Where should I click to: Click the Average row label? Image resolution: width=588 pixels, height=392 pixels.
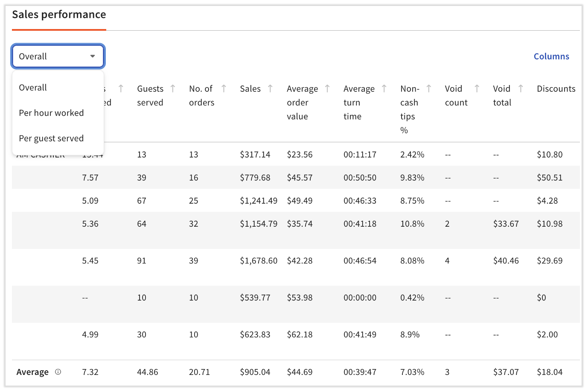pos(32,372)
